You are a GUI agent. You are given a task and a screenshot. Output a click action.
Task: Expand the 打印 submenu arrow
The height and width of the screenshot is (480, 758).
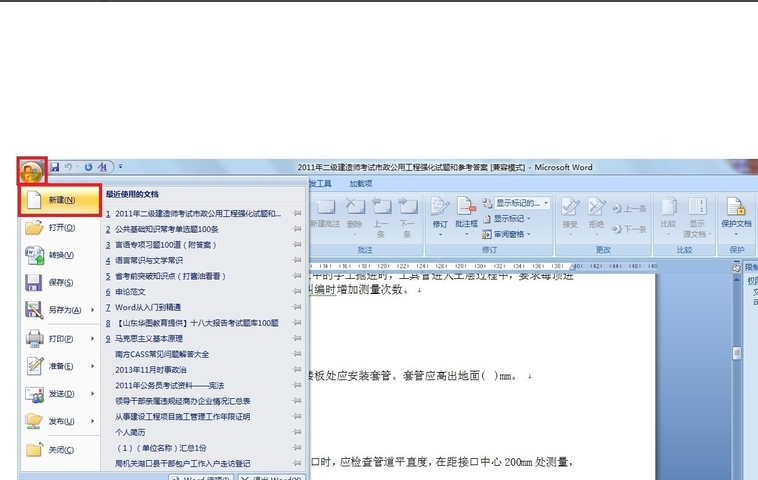pos(92,338)
